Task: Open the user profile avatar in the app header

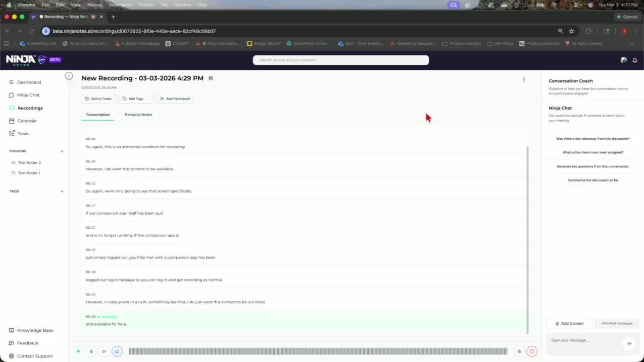Action: tap(624, 60)
